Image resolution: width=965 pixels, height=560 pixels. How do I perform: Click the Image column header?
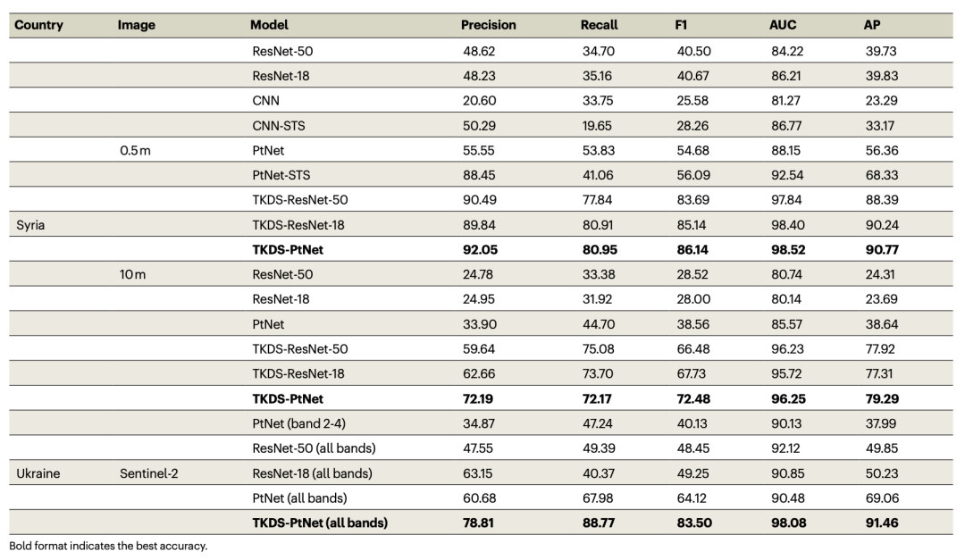point(136,25)
